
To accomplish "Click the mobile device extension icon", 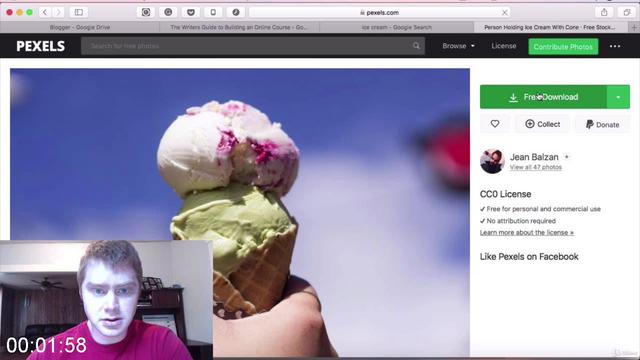I will 213,12.
